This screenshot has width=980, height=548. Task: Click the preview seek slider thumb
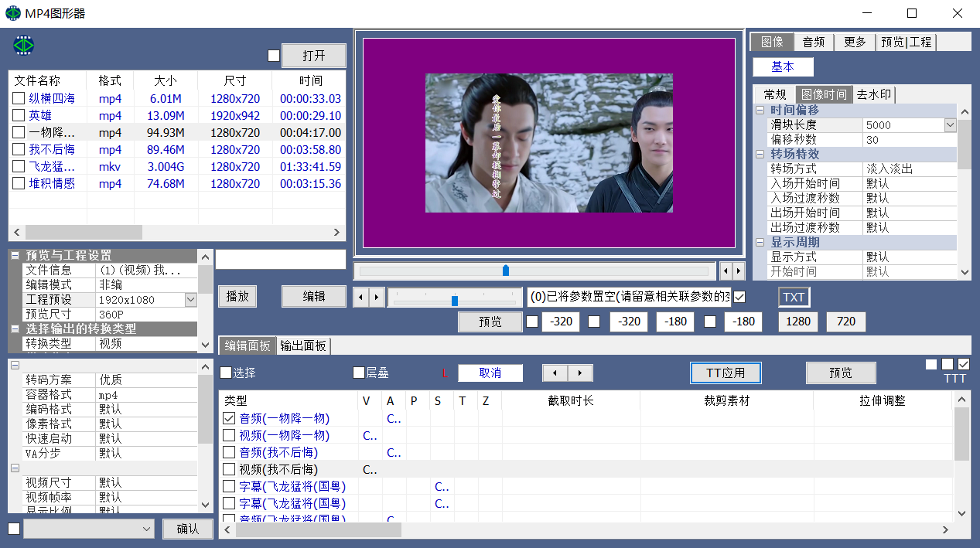pyautogui.click(x=506, y=271)
